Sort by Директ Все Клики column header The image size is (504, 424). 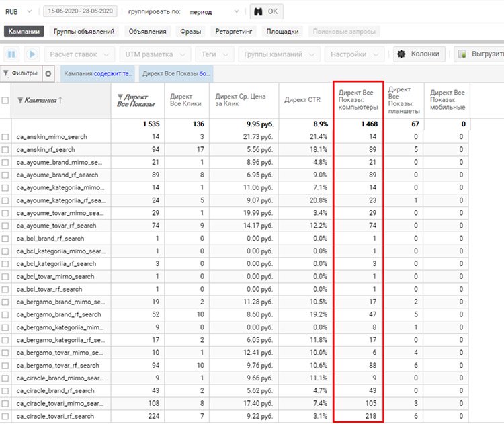(185, 100)
